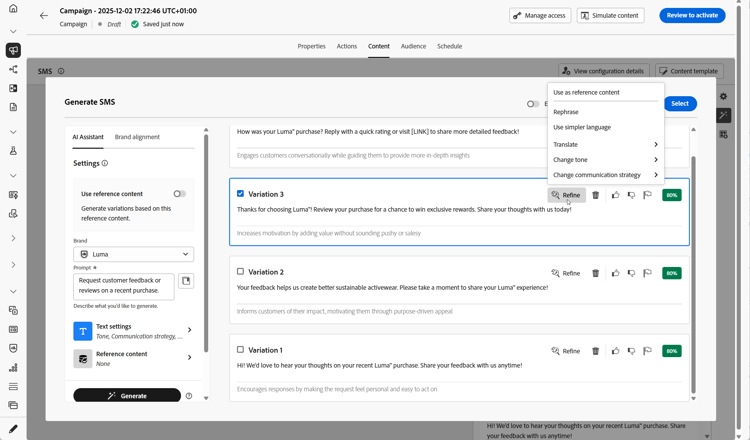Delete Variation 1 with trash icon
The width and height of the screenshot is (750, 440).
point(596,351)
